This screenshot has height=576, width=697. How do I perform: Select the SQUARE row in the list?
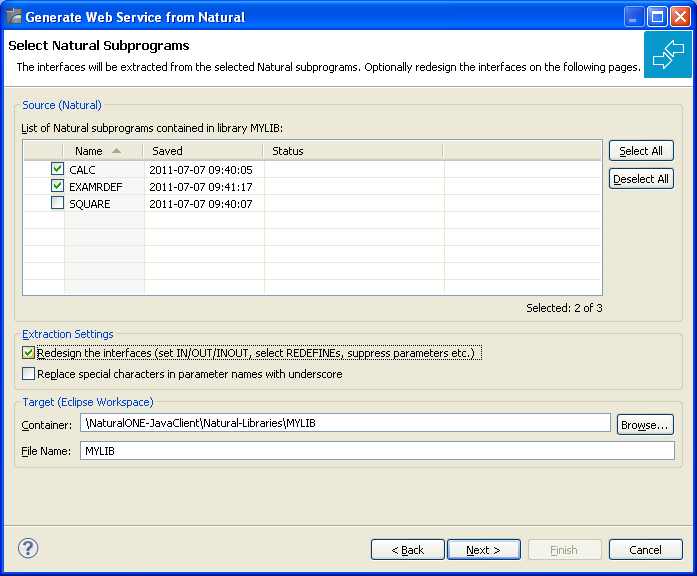click(x=312, y=204)
